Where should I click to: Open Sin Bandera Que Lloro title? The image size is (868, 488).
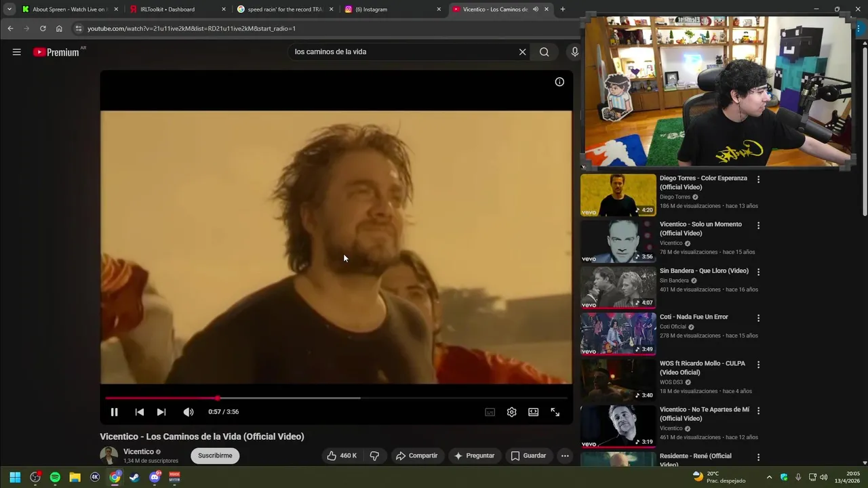point(704,271)
